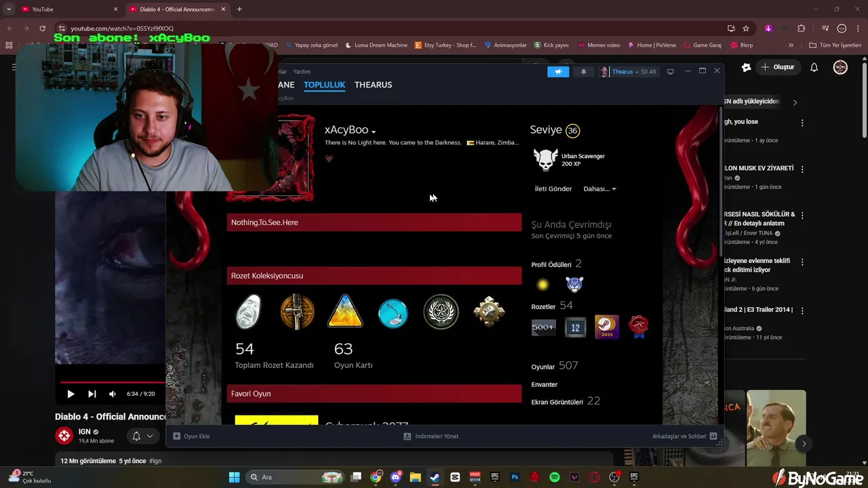This screenshot has height=488, width=868.
Task: Open Oyun Ekle in Steam footer
Action: click(x=191, y=436)
